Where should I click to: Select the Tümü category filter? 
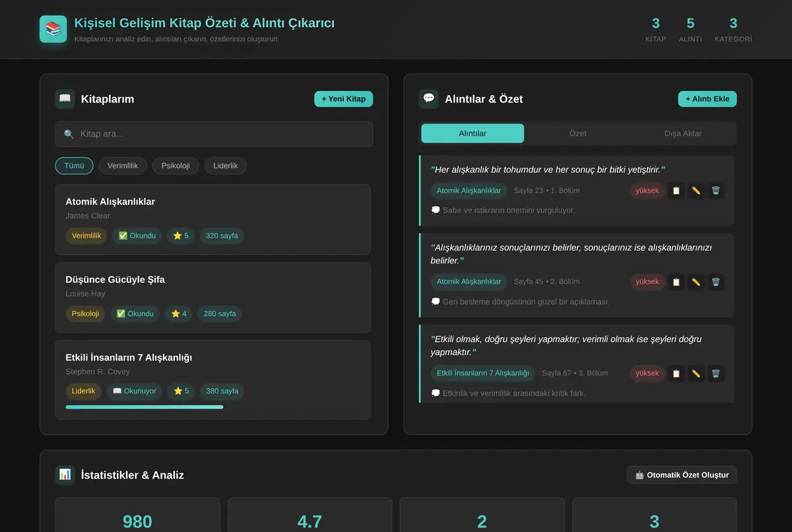click(74, 166)
